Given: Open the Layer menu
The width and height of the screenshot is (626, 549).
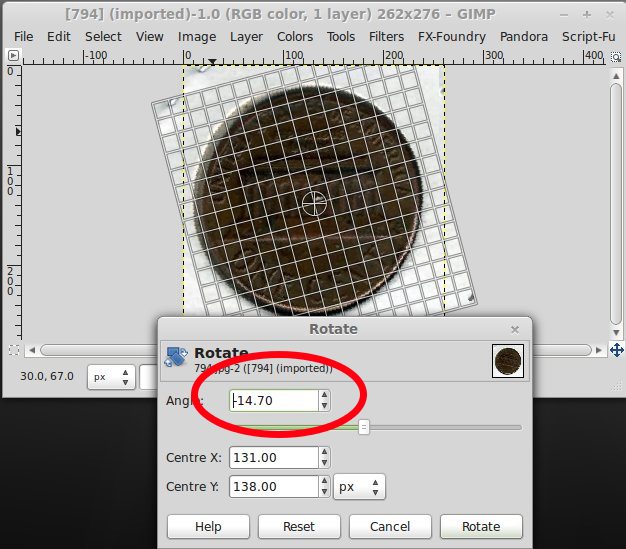Looking at the screenshot, I should click(x=246, y=37).
